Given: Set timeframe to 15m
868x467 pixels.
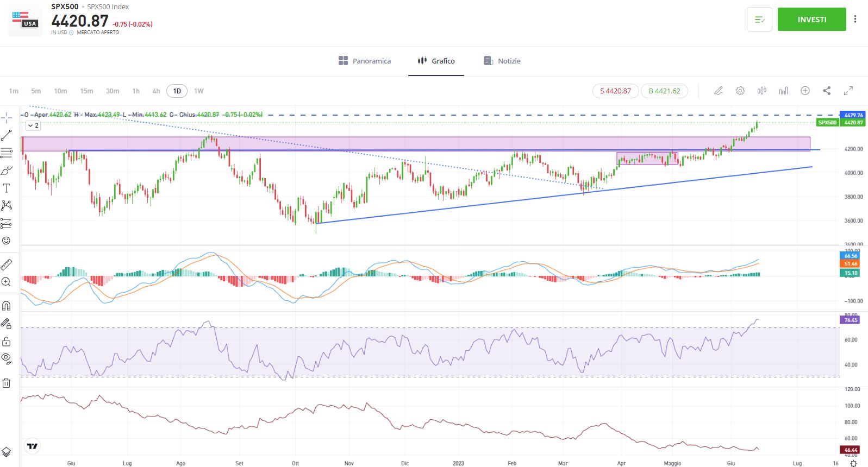Looking at the screenshot, I should click(x=86, y=91).
